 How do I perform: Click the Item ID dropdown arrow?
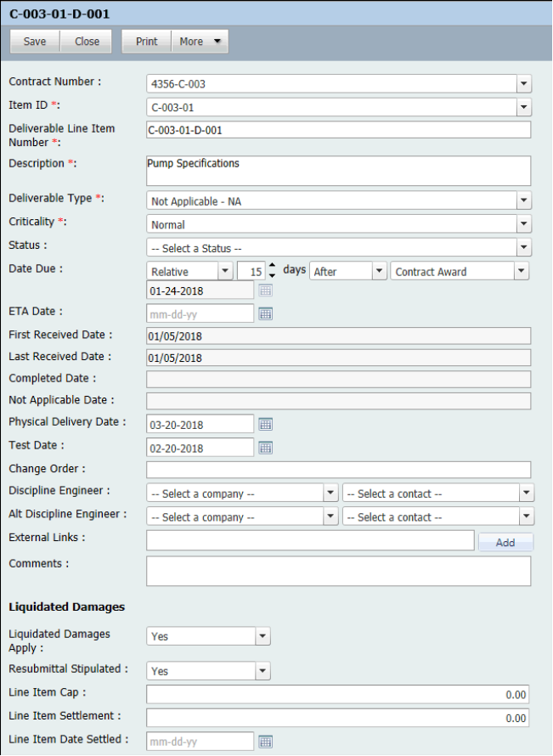[524, 106]
